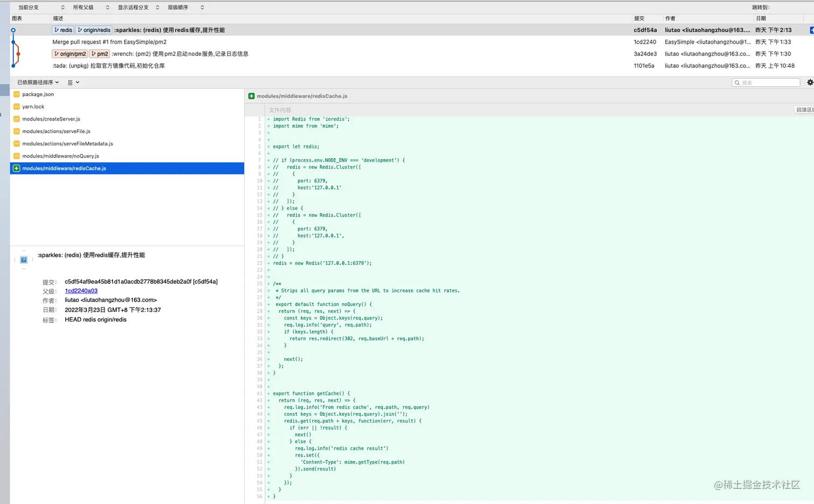
Task: Click the author email in commit details
Action: click(111, 300)
